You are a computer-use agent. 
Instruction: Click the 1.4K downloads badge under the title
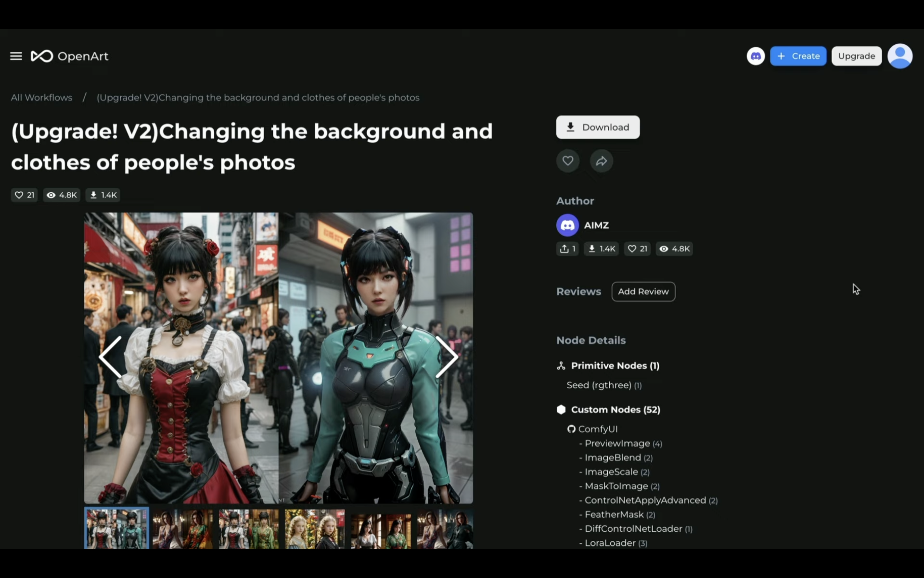coord(103,195)
